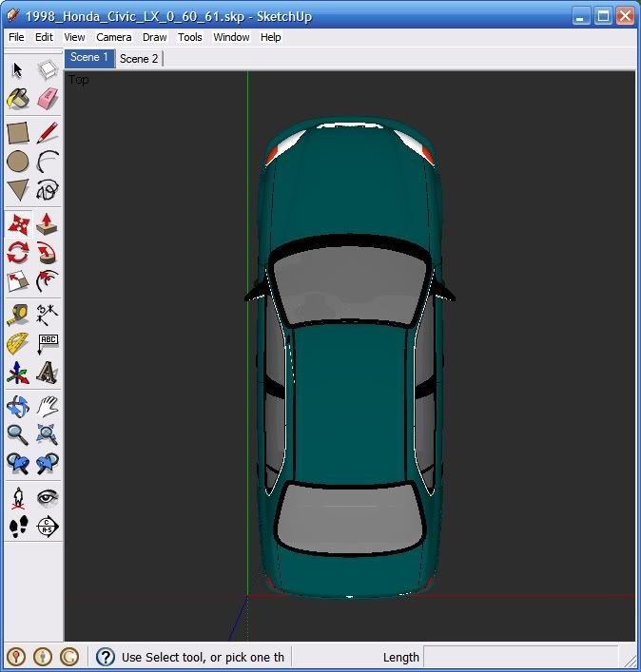Image resolution: width=641 pixels, height=672 pixels.
Task: Select the Position Camera tool
Action: [x=17, y=498]
